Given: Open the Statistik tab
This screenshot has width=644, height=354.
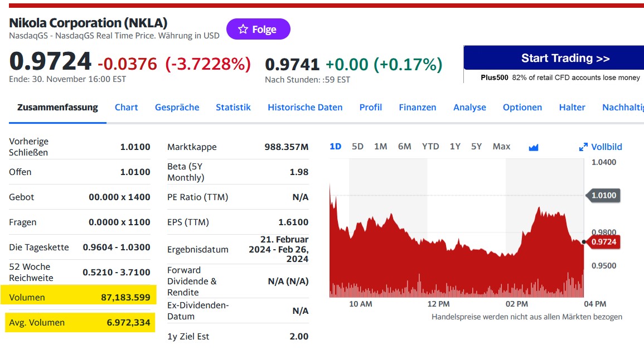Looking at the screenshot, I should 233,107.
